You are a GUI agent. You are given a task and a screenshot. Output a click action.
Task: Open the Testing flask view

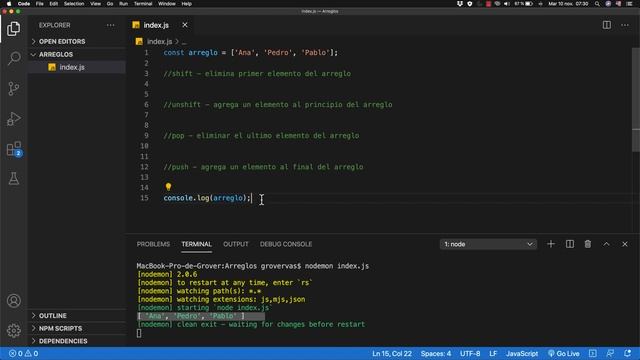pyautogui.click(x=13, y=179)
